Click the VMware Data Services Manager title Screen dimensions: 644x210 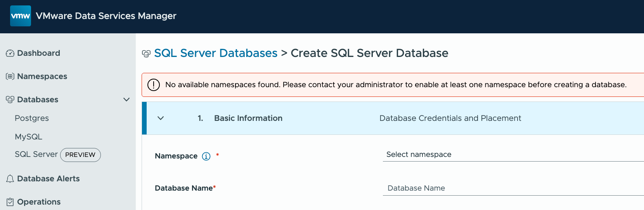pyautogui.click(x=106, y=16)
